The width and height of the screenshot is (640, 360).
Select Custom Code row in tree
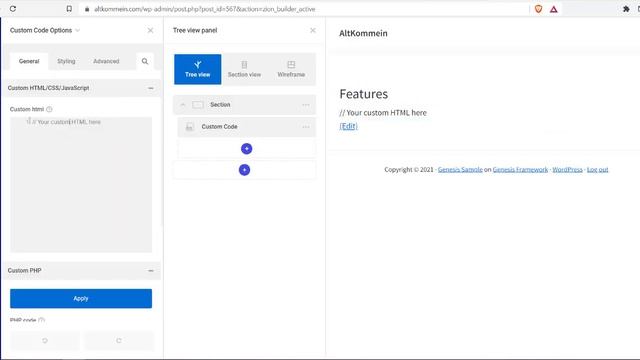pyautogui.click(x=247, y=127)
